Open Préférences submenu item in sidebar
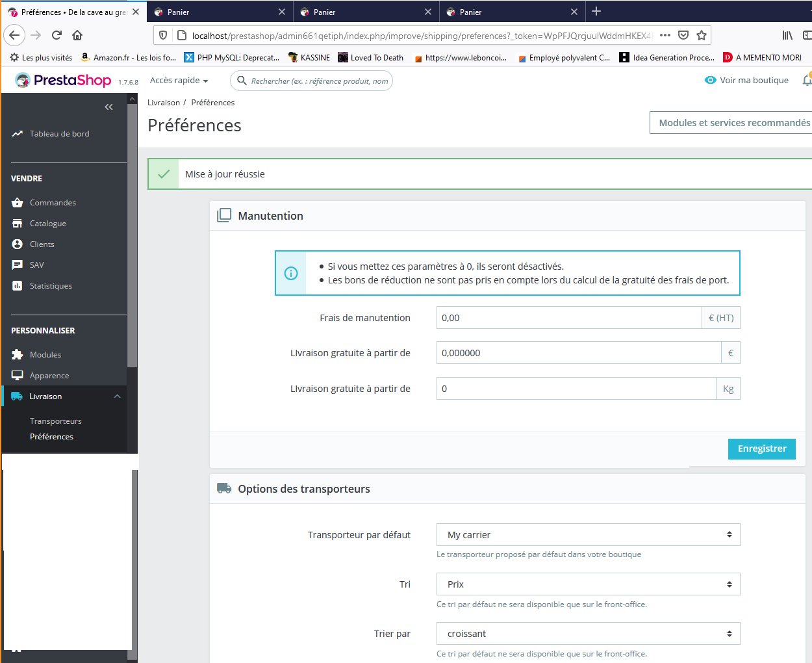 click(51, 437)
